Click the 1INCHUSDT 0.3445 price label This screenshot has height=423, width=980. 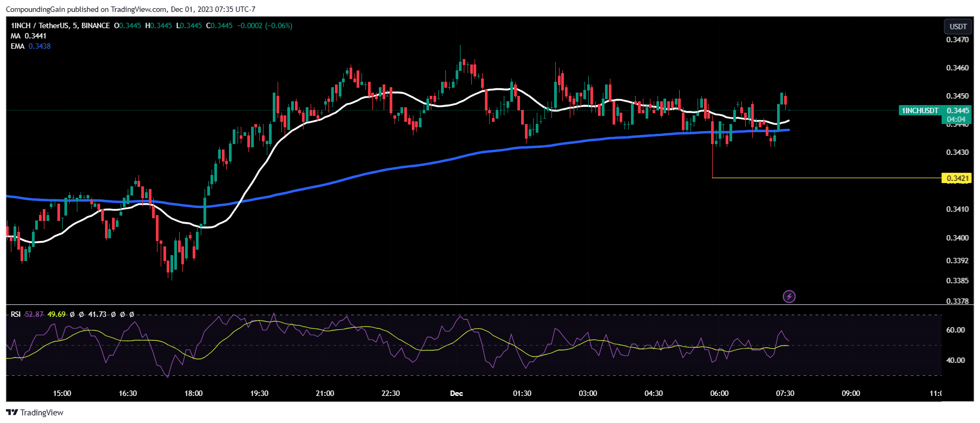(x=935, y=110)
